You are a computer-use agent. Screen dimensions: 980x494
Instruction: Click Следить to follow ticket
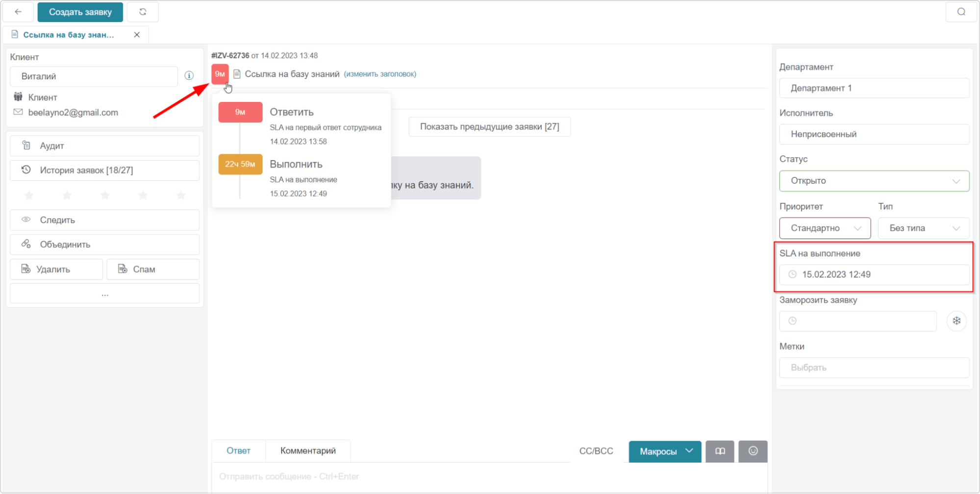coord(104,220)
